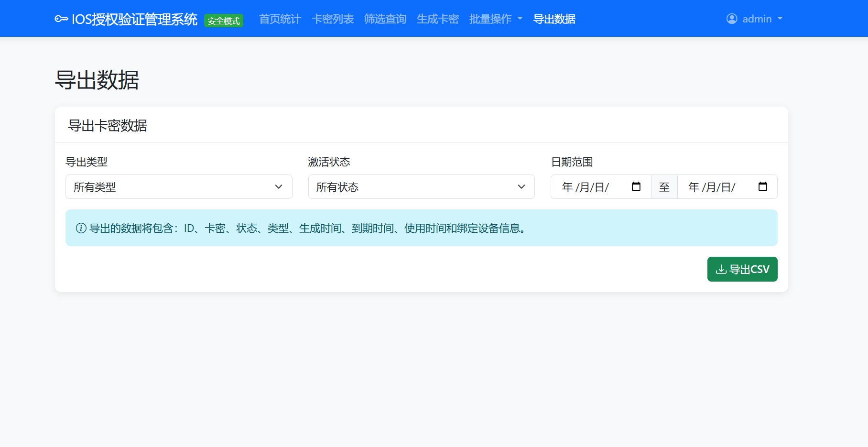Click the 安全模式 badge in the navbar

[224, 21]
